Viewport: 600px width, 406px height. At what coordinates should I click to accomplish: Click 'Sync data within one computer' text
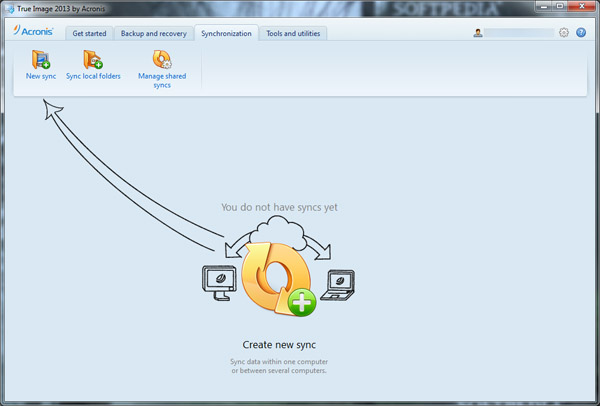coord(279,362)
